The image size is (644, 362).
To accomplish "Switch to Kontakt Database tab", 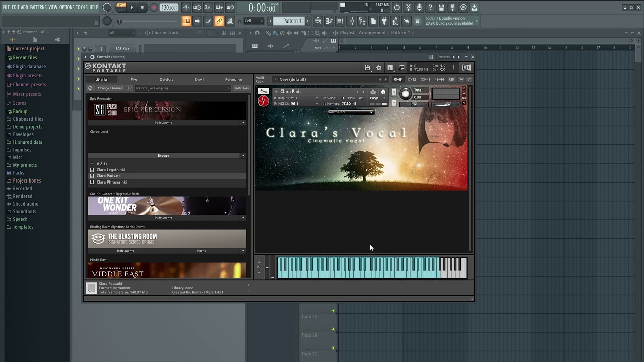I will 167,79.
